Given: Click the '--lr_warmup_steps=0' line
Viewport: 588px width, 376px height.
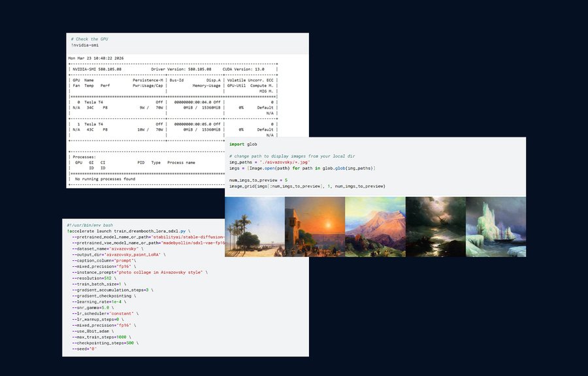Looking at the screenshot, I should point(98,320).
